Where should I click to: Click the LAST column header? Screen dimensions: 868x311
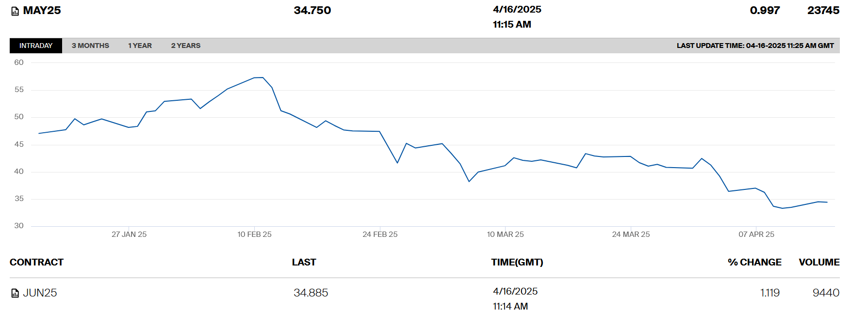pyautogui.click(x=304, y=262)
